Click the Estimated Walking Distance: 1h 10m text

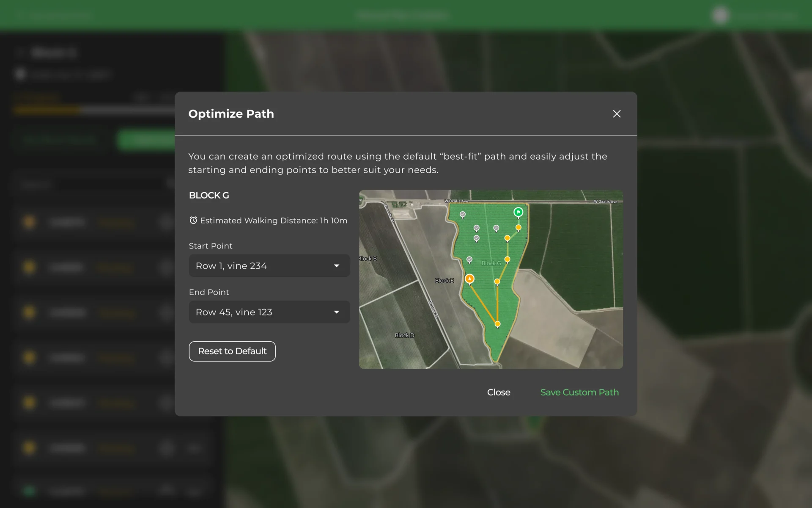[274, 221]
